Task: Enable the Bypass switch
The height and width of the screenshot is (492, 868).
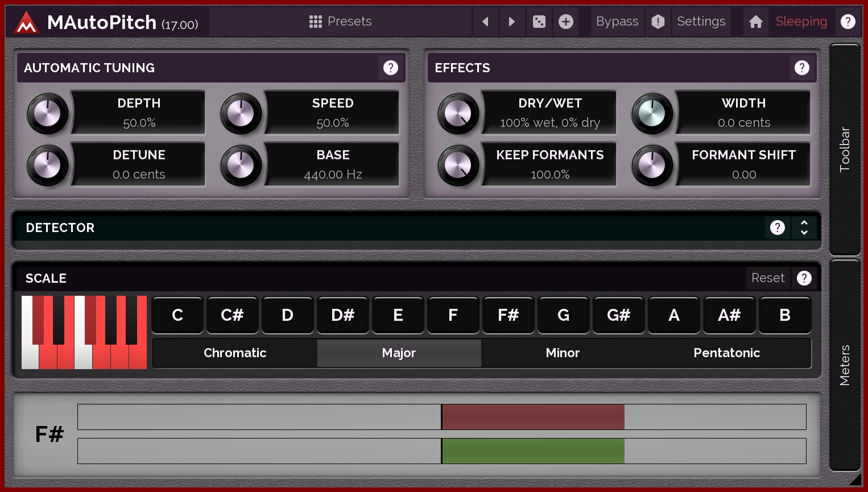Action: [617, 22]
